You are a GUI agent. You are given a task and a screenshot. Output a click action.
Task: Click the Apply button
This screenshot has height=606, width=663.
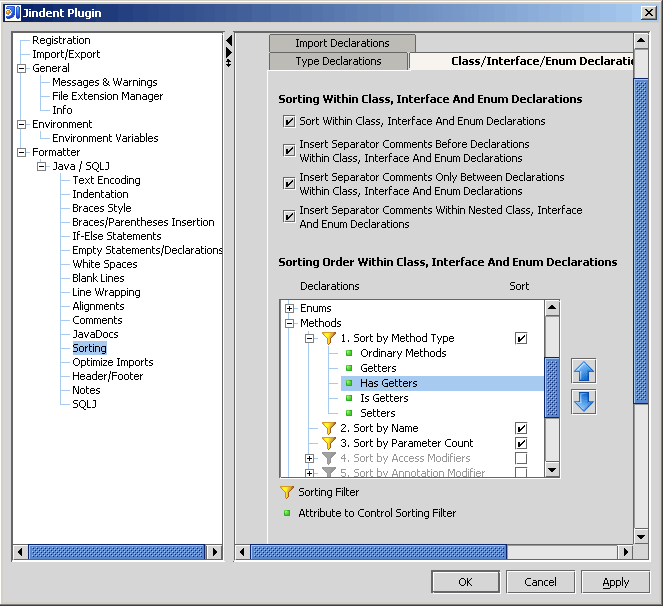click(x=615, y=582)
